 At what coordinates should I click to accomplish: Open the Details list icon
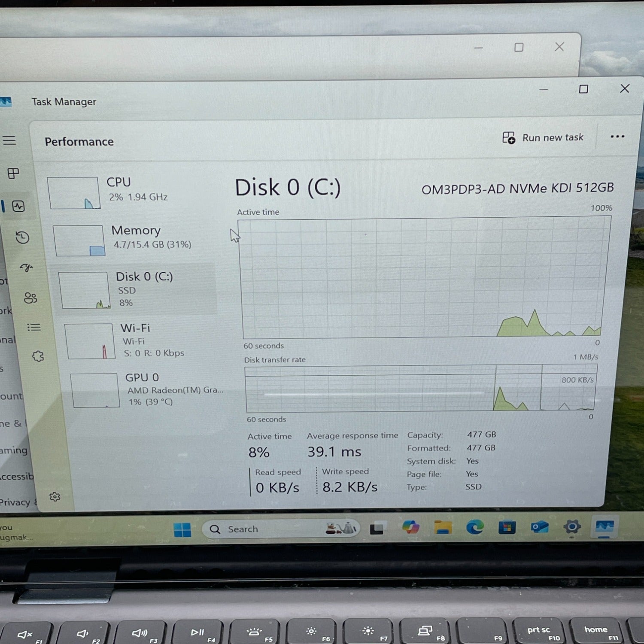point(34,327)
